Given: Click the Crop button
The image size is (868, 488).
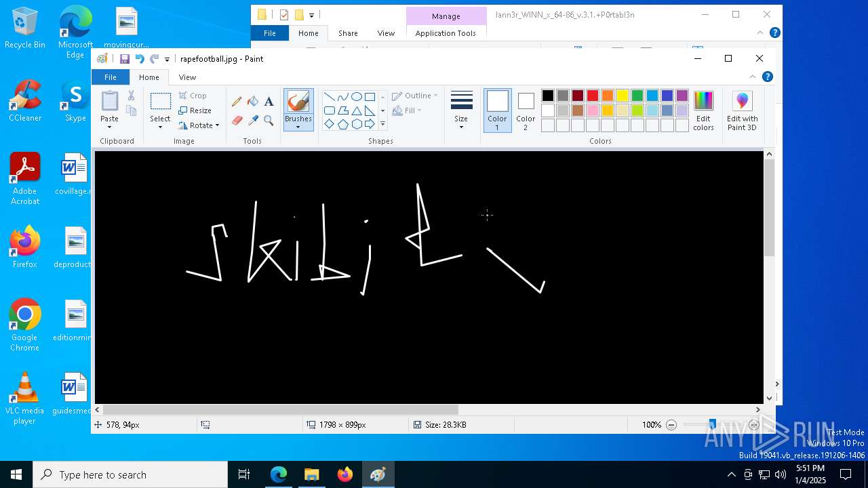Looking at the screenshot, I should pos(193,96).
